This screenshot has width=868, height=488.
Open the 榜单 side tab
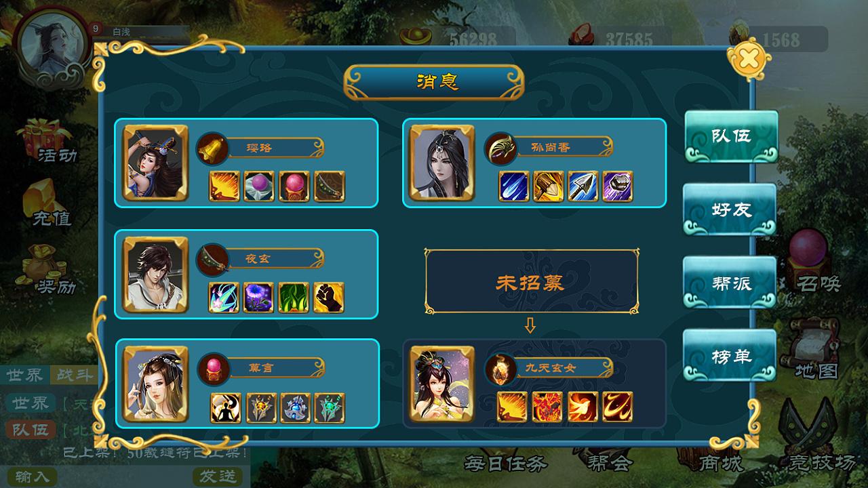(730, 356)
